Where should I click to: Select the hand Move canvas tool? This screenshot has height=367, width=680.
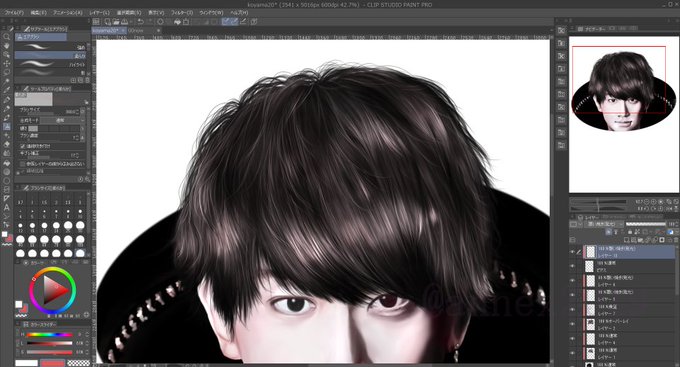pos(7,46)
